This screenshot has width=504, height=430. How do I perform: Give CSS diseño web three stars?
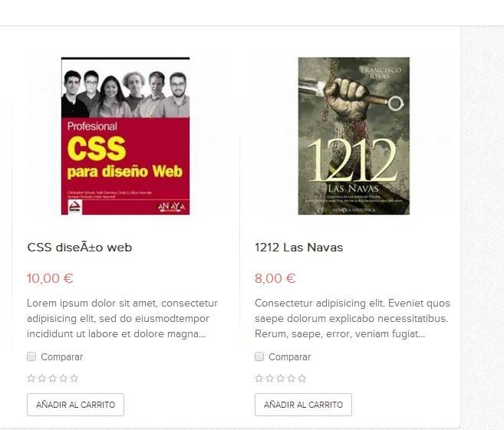(53, 379)
